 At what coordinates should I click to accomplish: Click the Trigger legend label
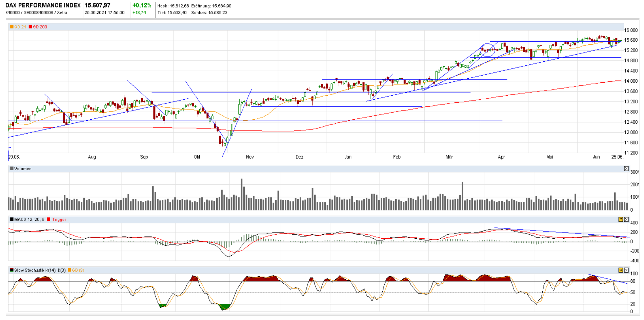pos(59,219)
